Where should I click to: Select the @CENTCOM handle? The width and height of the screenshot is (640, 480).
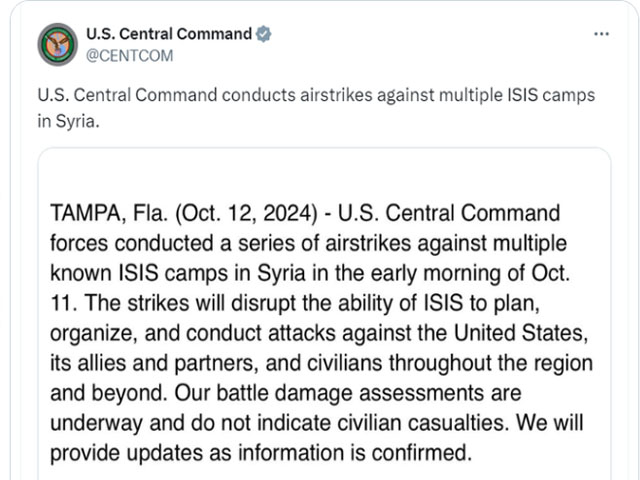click(x=129, y=56)
